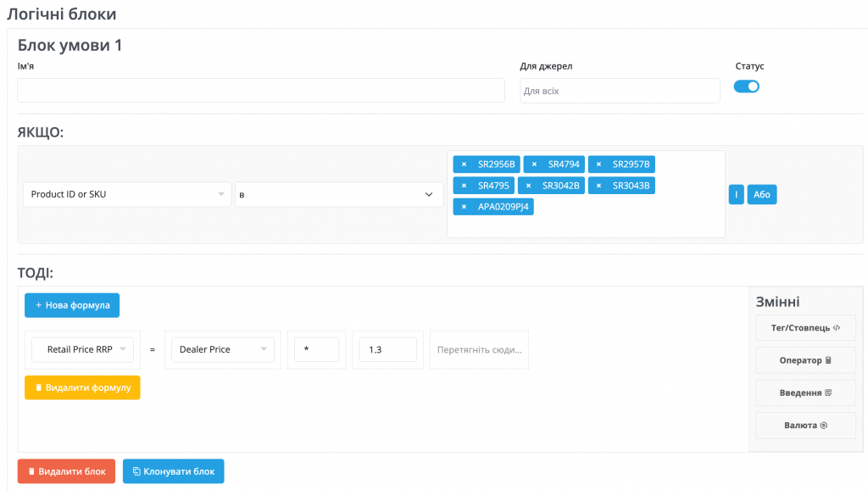Remove the SR2957B tag with its x icon
Screen dimensions: 868x490
[x=599, y=164]
